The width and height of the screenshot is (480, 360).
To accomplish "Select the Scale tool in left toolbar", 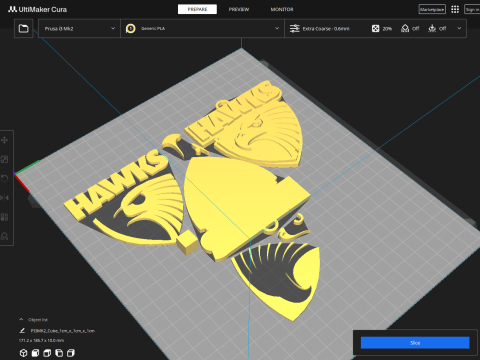I will (x=5, y=159).
